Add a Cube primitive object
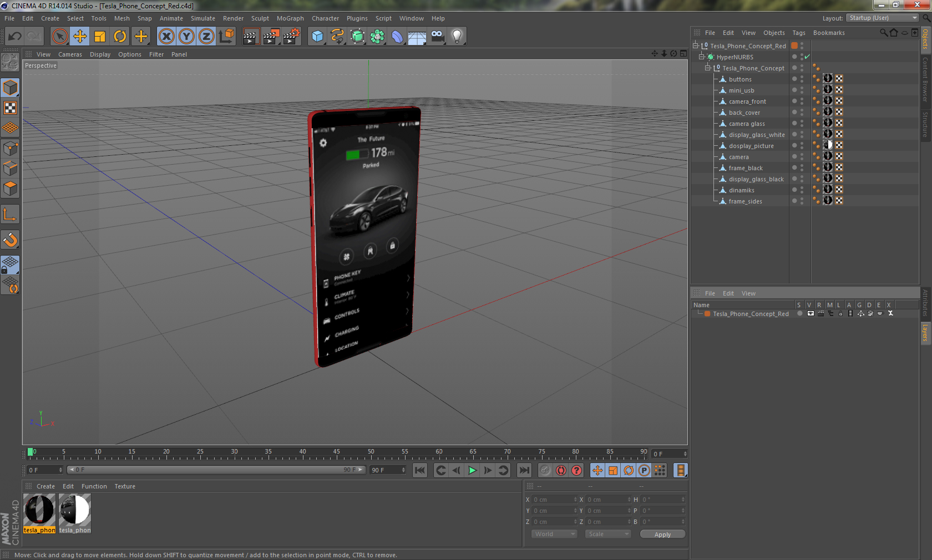The image size is (932, 560). pos(317,37)
